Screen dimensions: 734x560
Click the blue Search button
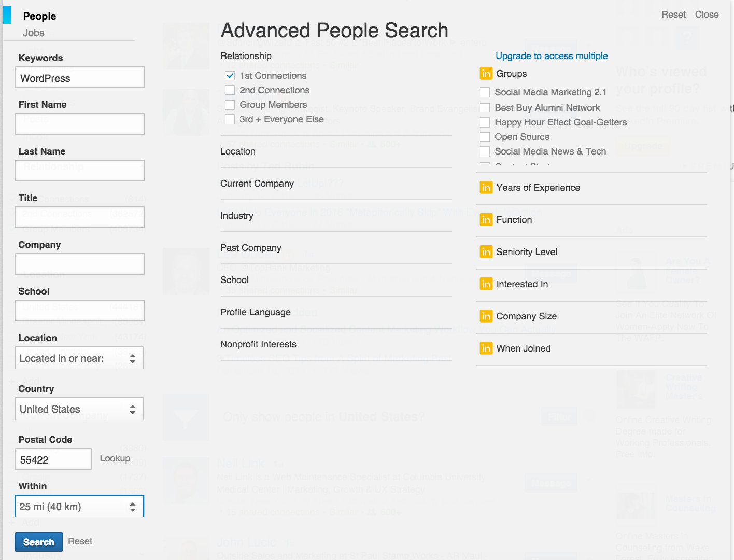point(38,541)
